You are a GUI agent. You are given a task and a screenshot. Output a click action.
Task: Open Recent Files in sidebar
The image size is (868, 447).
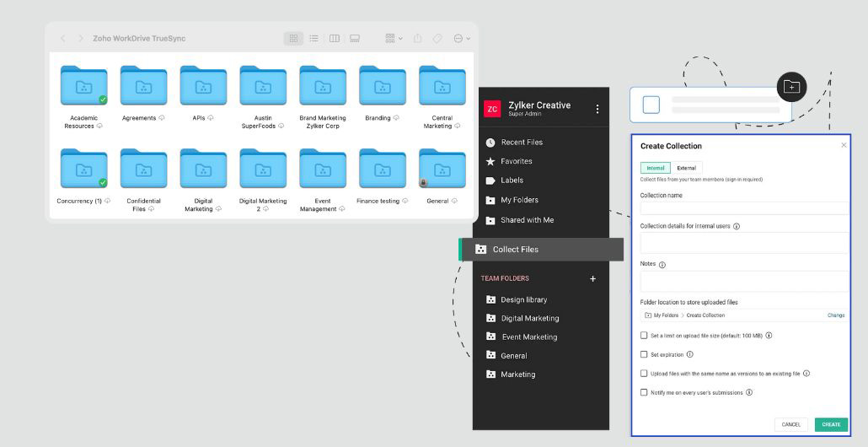(x=514, y=143)
